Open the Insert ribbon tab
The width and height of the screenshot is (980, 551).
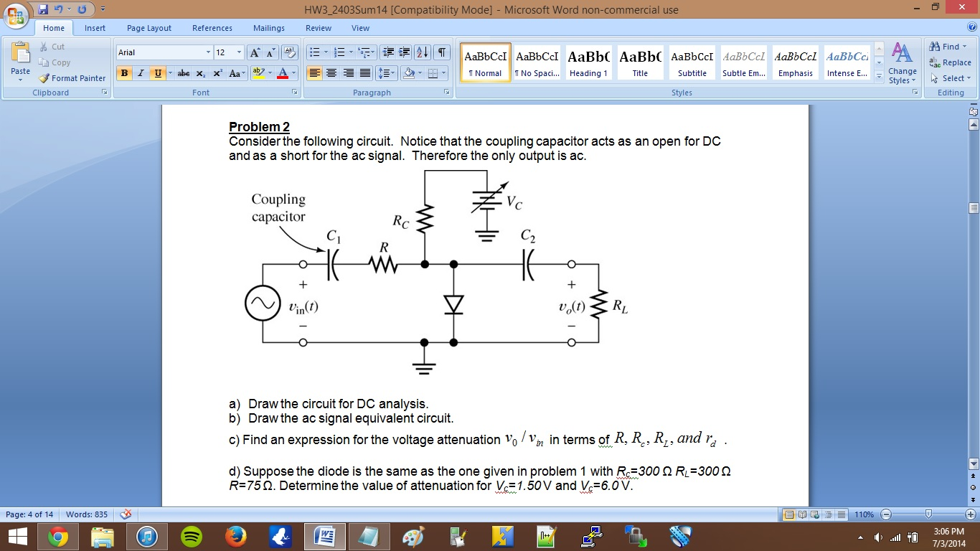click(x=95, y=28)
